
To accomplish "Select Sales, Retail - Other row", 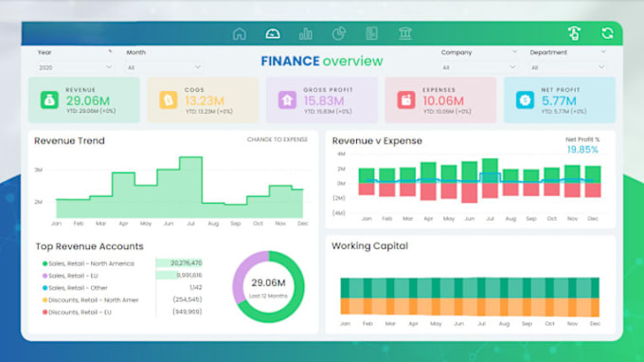I will [x=122, y=288].
